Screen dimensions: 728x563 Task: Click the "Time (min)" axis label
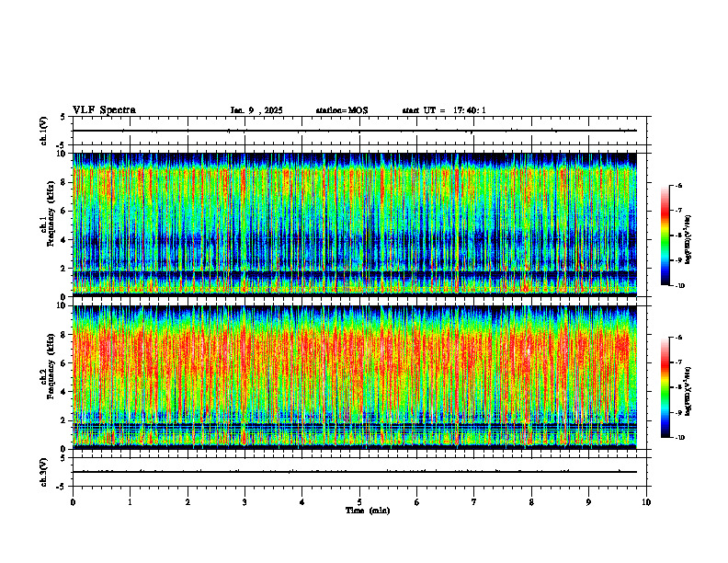tap(368, 511)
